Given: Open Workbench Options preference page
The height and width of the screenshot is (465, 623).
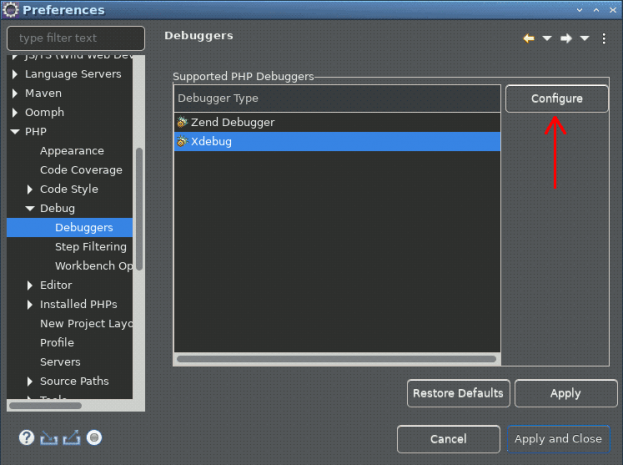Looking at the screenshot, I should click(94, 266).
